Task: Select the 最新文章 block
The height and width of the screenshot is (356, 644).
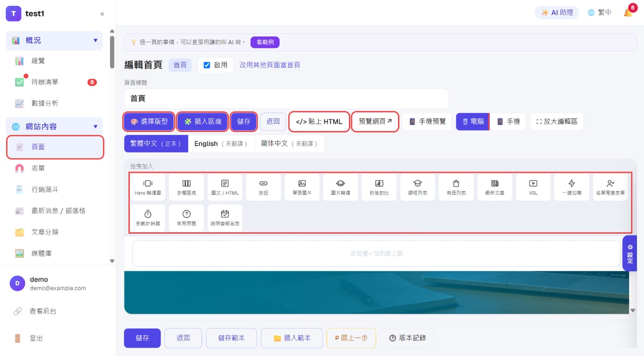Action: tap(494, 187)
